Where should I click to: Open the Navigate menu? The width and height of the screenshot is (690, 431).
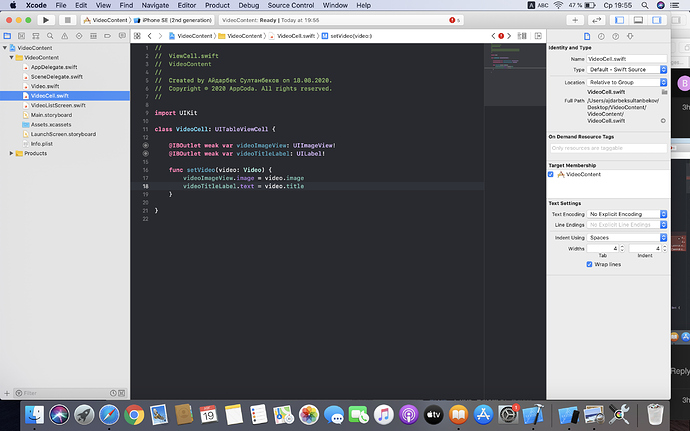click(x=155, y=5)
